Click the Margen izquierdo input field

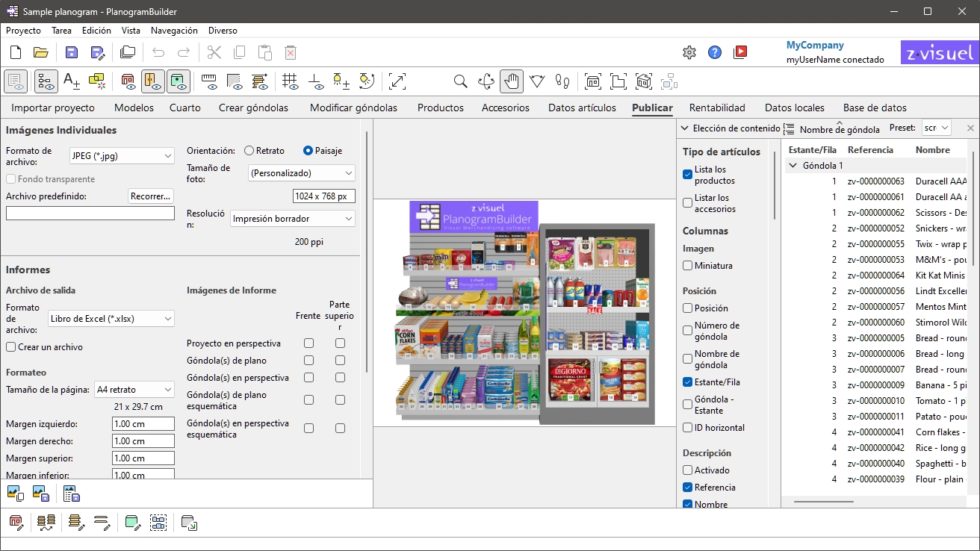(x=143, y=424)
